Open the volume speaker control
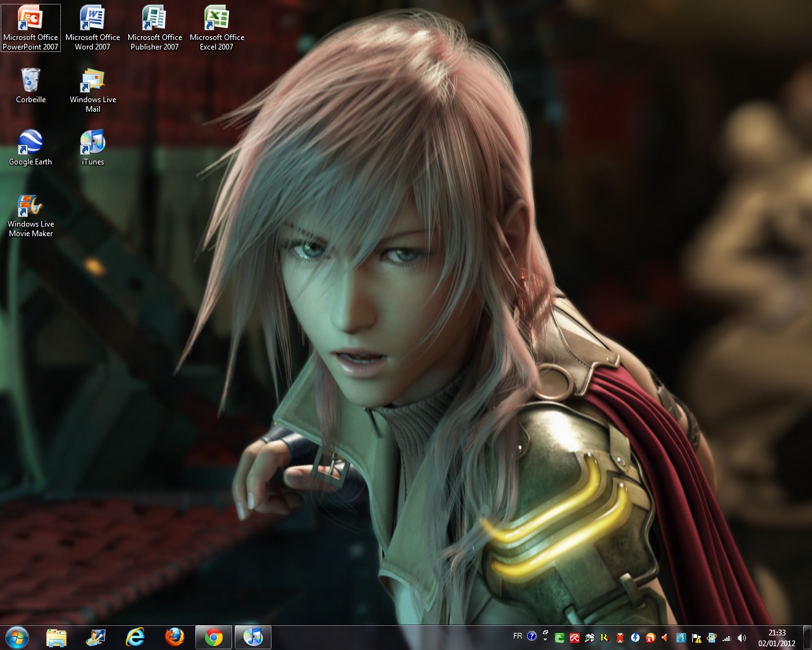The height and width of the screenshot is (650, 812). point(742,638)
